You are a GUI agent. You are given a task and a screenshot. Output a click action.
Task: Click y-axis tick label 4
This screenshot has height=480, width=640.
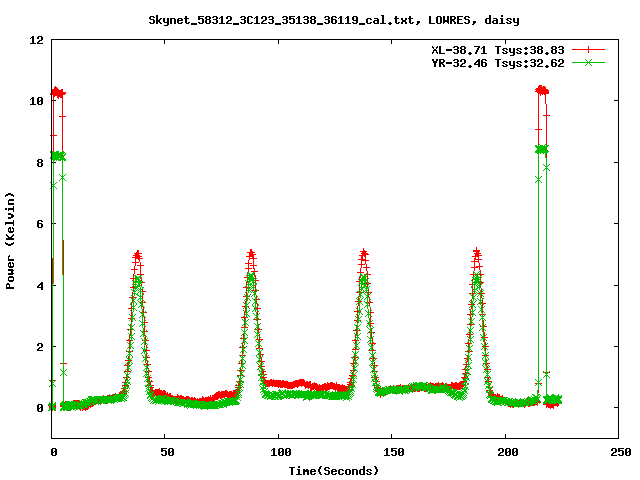(40, 285)
